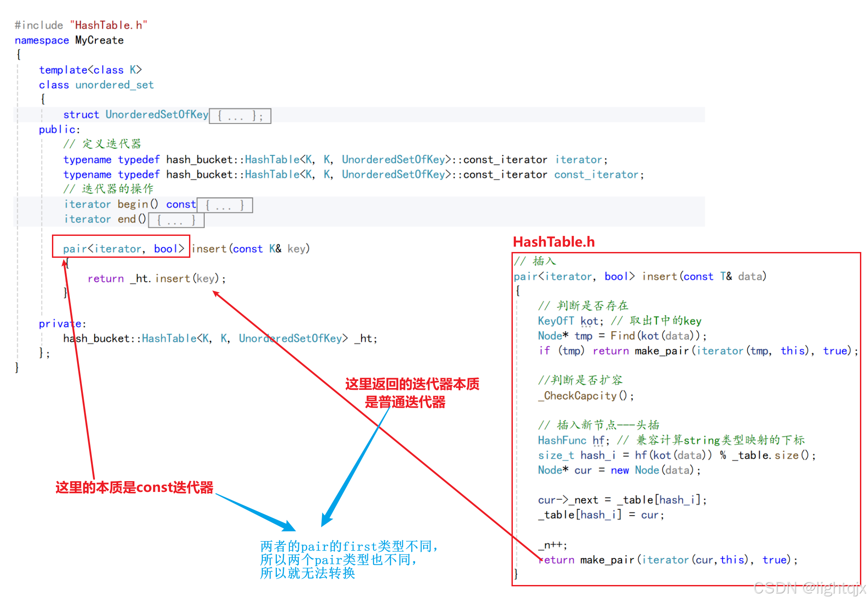Screen dimensions: 868x602
Task: Expand the collapsed UnorderedSetOfKey struct block
Action: click(x=240, y=116)
